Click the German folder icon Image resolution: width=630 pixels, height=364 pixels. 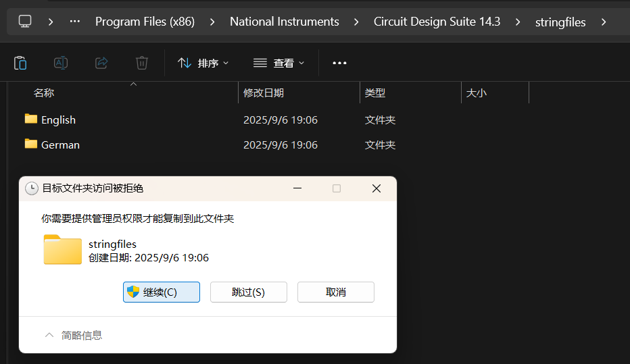click(x=31, y=144)
